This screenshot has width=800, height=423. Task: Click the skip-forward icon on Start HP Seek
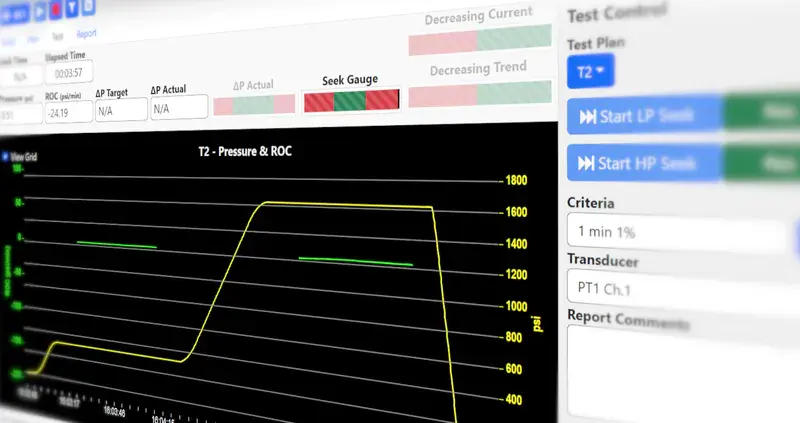coord(586,163)
